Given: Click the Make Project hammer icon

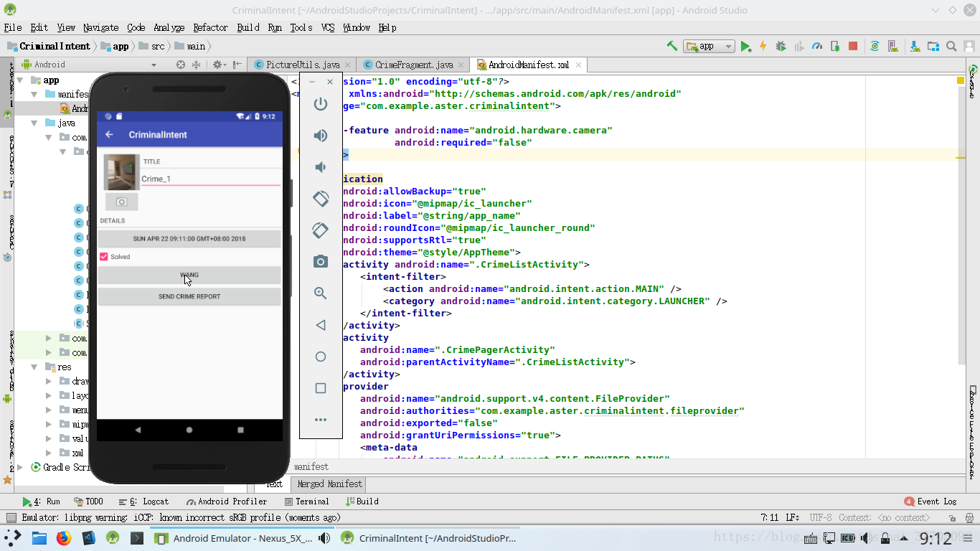Looking at the screenshot, I should tap(672, 46).
